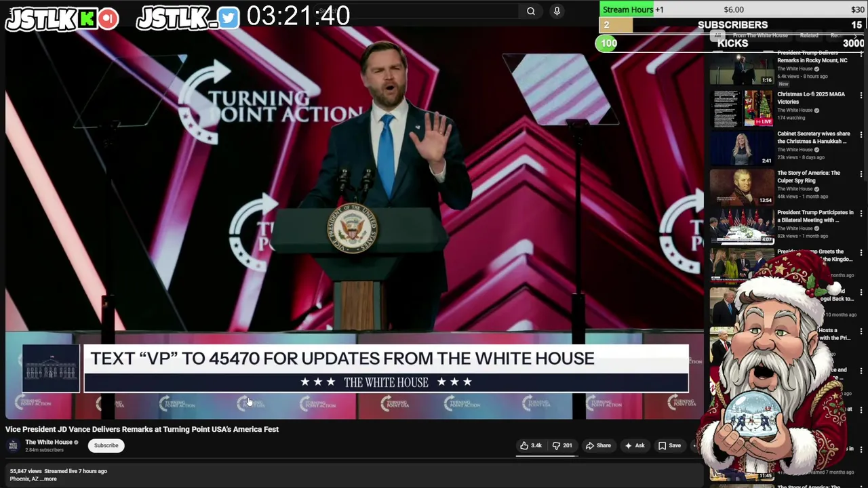Select the 'From The White House' chip
The image size is (868, 488).
point(759,35)
